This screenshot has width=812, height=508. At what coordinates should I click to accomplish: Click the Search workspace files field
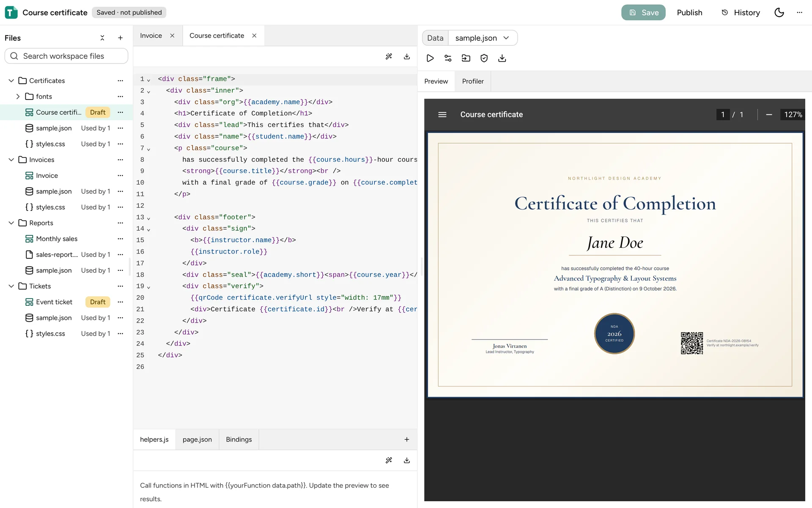click(x=66, y=56)
